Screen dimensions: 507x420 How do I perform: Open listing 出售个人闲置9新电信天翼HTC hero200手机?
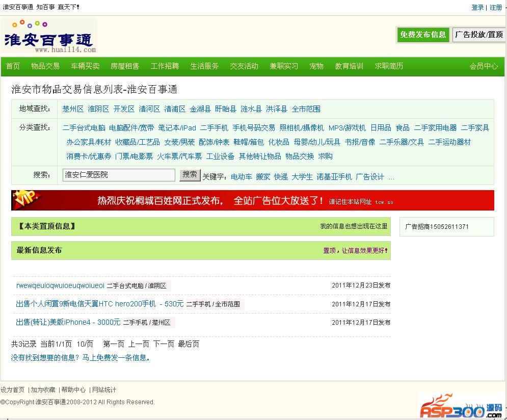(x=99, y=304)
